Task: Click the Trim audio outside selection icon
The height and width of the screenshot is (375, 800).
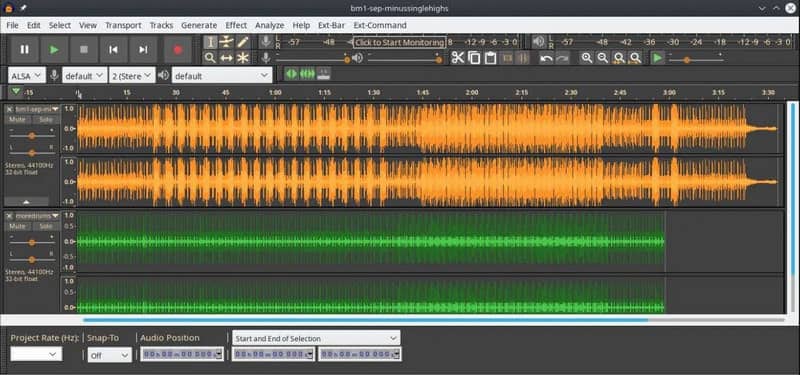Action: point(507,58)
